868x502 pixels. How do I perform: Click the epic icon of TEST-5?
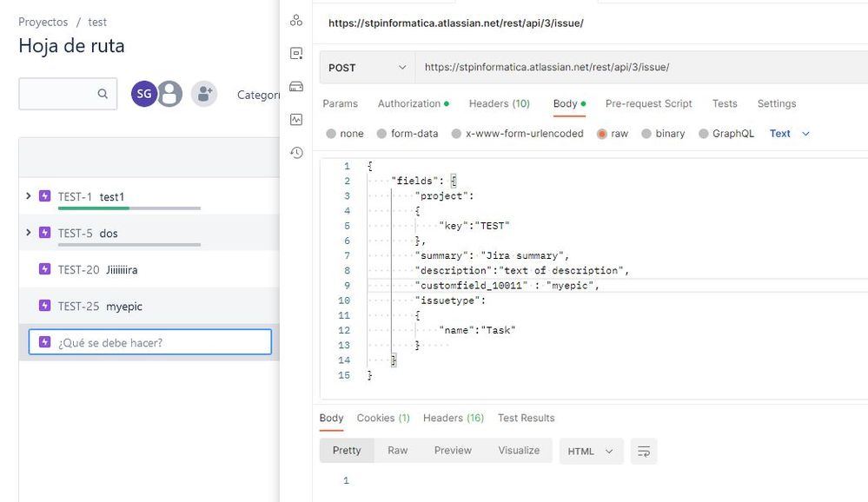coord(45,233)
